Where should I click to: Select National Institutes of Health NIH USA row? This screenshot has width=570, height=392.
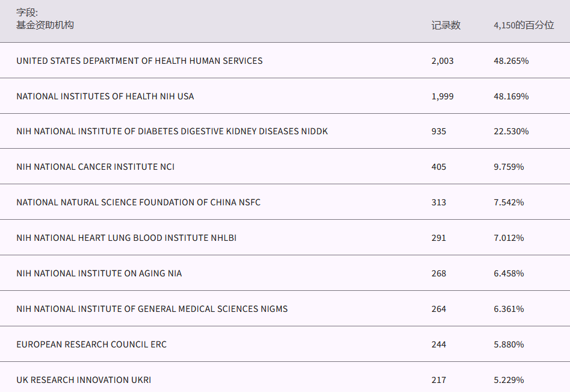(x=105, y=96)
